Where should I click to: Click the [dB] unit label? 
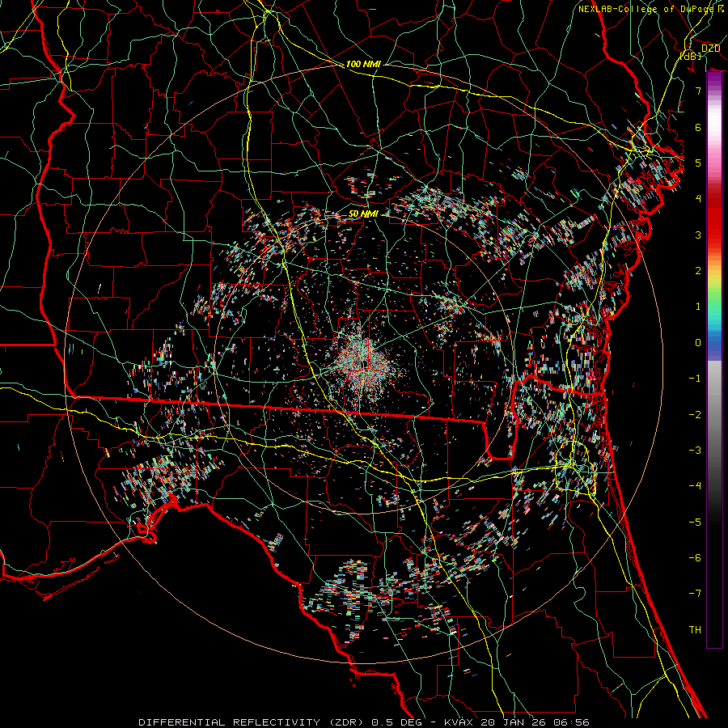(690, 56)
